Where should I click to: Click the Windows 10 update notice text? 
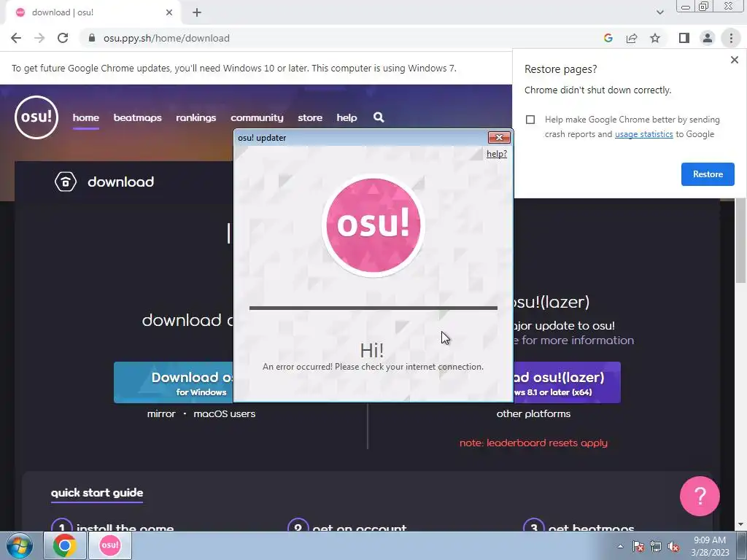[234, 68]
